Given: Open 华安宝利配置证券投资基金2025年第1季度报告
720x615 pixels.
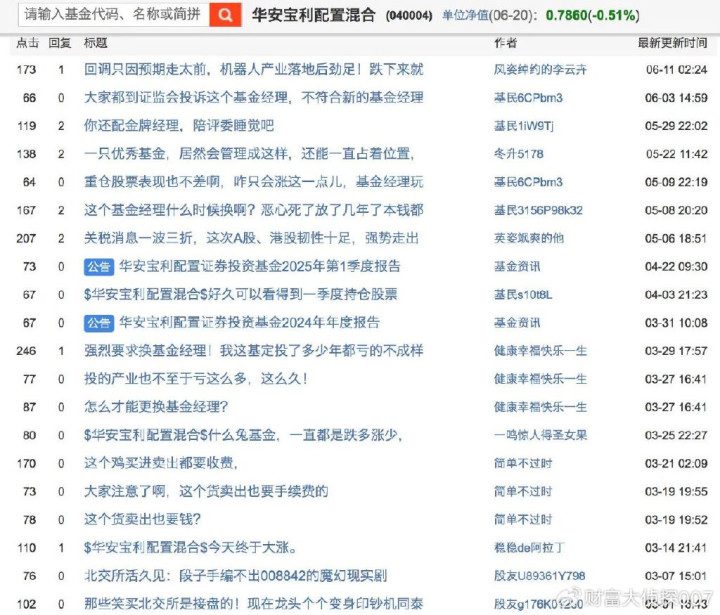Looking at the screenshot, I should 260,266.
